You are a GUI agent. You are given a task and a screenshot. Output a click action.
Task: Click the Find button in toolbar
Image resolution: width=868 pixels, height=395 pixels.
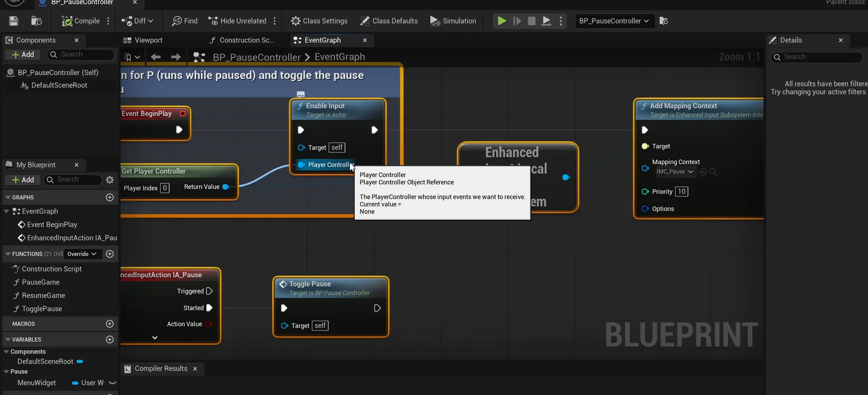point(184,21)
